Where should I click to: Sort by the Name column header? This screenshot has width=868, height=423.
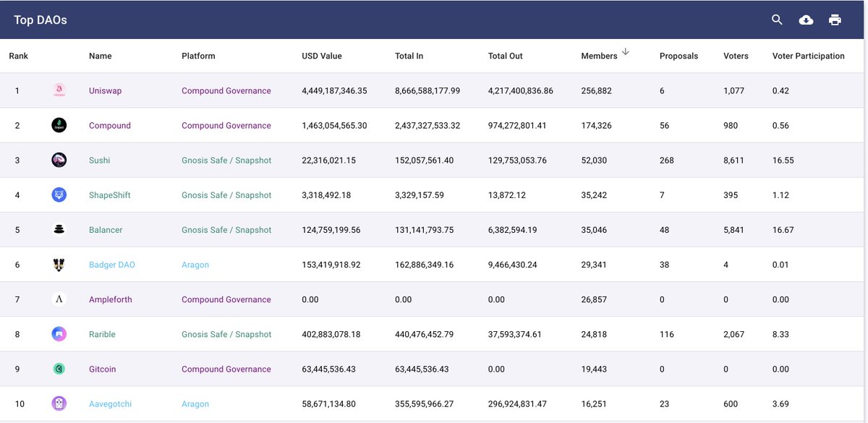pos(101,56)
